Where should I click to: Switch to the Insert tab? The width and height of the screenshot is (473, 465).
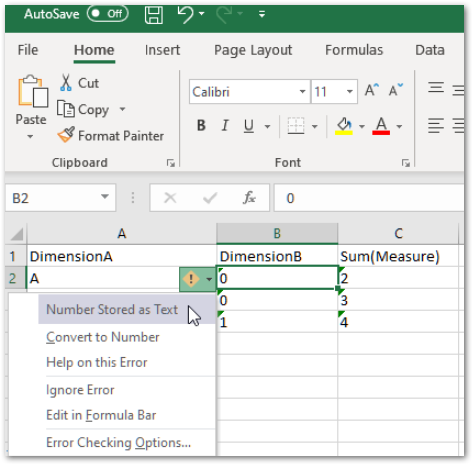[162, 50]
